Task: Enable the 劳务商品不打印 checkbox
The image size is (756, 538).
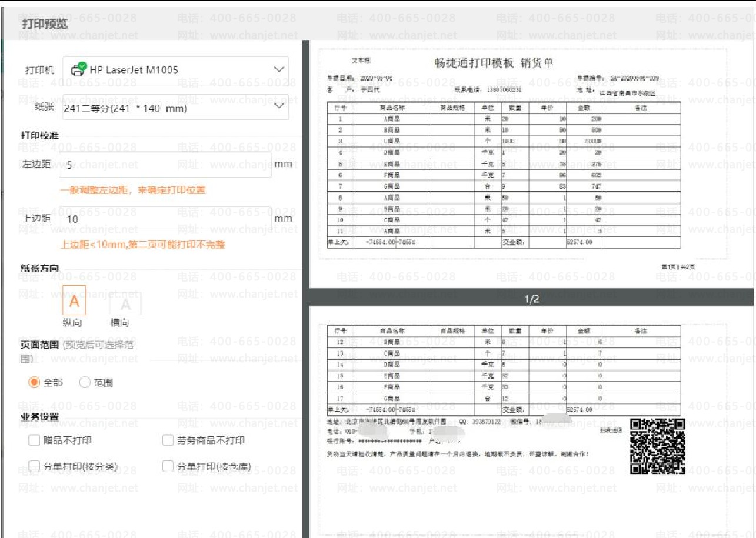Action: tap(168, 440)
